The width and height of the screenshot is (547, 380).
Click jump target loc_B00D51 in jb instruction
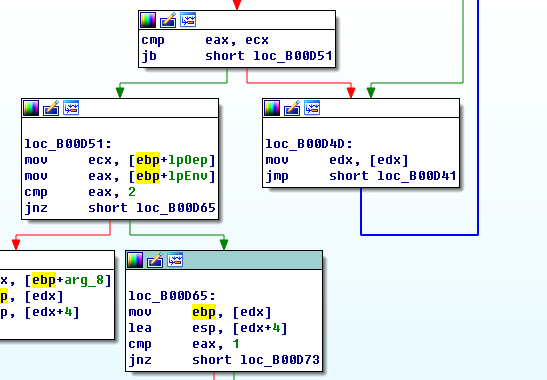coord(293,56)
